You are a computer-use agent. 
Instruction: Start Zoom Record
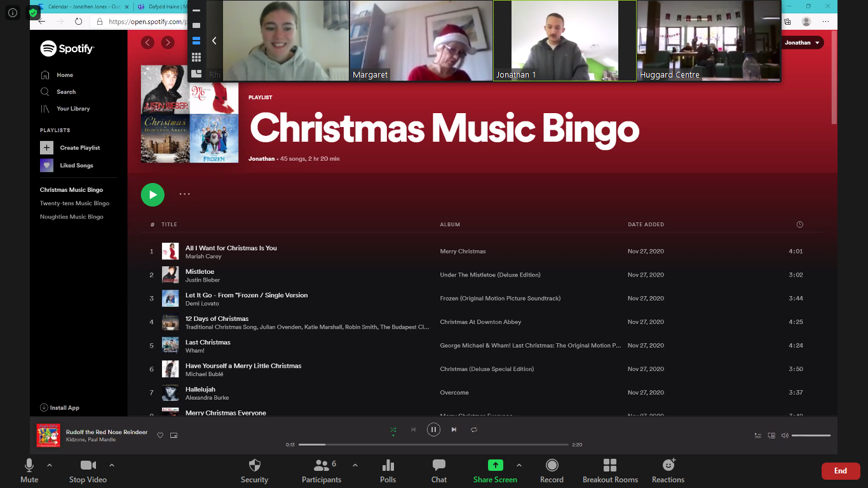pos(552,471)
